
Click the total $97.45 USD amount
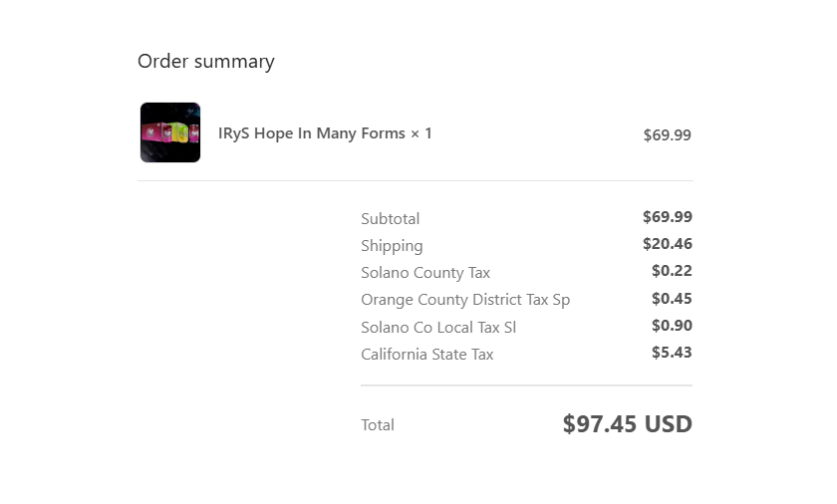point(627,424)
